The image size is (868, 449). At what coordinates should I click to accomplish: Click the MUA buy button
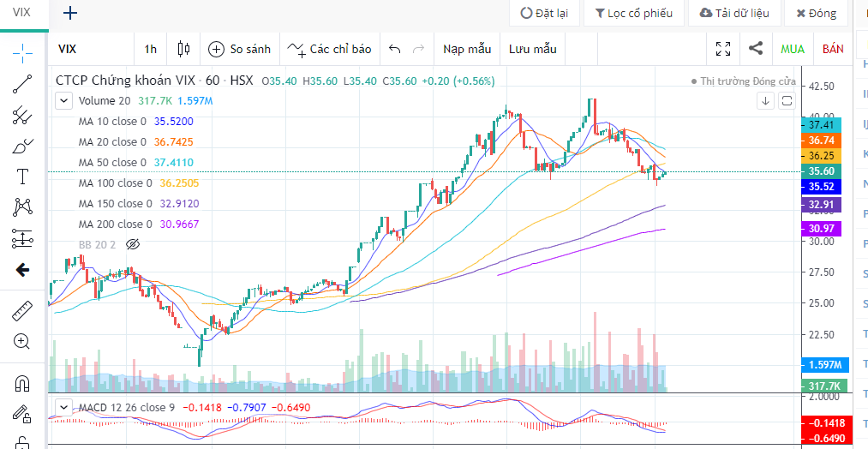793,49
